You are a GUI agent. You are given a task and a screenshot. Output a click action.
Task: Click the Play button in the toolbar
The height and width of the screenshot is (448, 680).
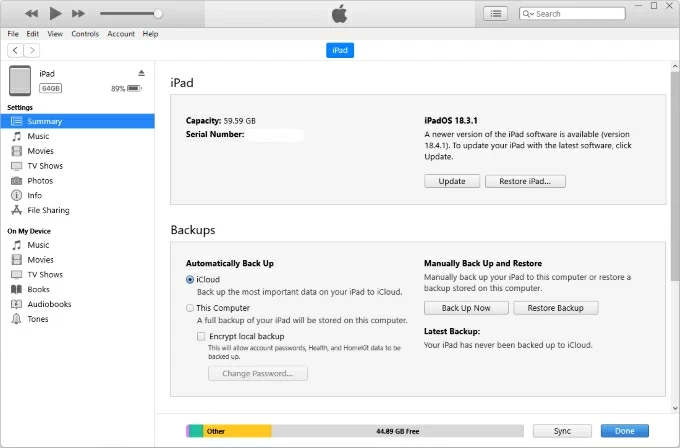pyautogui.click(x=55, y=13)
